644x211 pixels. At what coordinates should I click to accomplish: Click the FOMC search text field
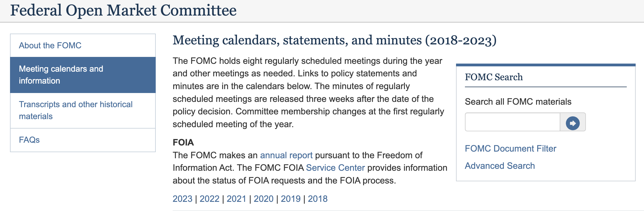pyautogui.click(x=512, y=122)
